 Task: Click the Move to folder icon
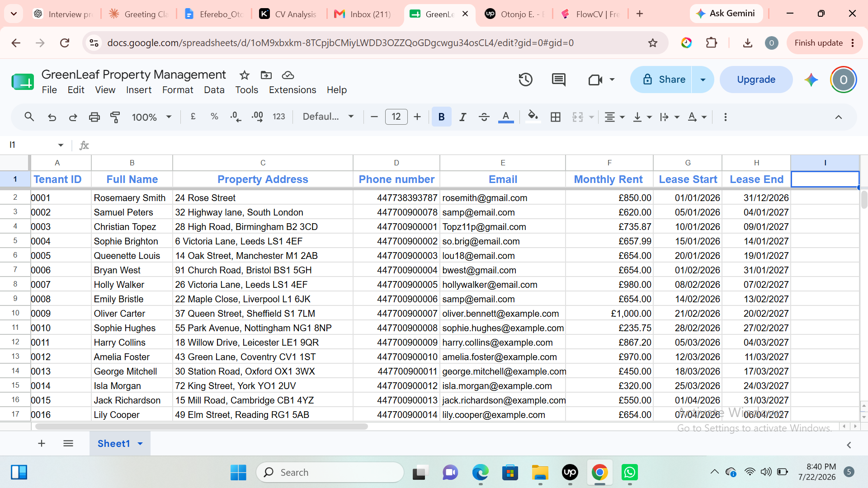click(266, 75)
